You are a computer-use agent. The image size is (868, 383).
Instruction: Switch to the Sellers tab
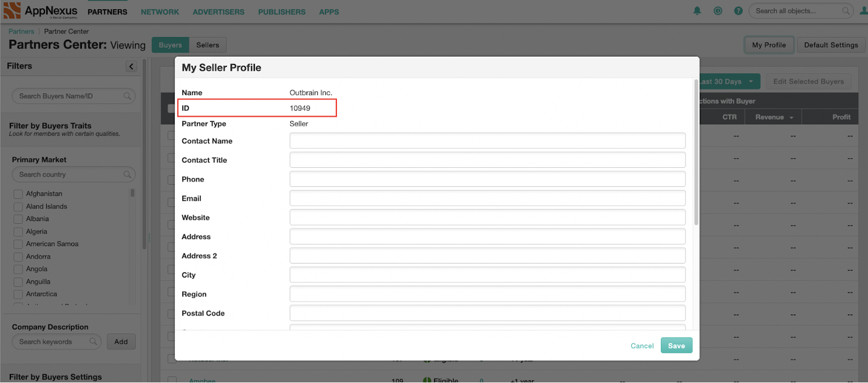pyautogui.click(x=207, y=45)
